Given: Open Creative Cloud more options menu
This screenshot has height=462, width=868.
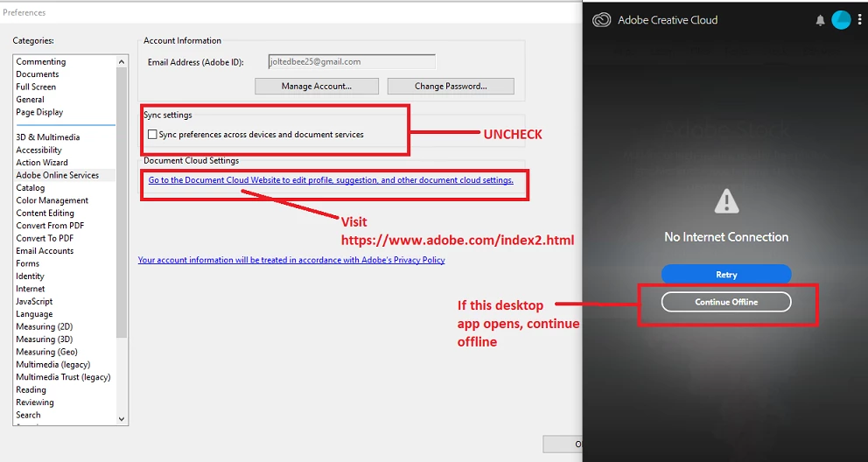Looking at the screenshot, I should [x=860, y=20].
